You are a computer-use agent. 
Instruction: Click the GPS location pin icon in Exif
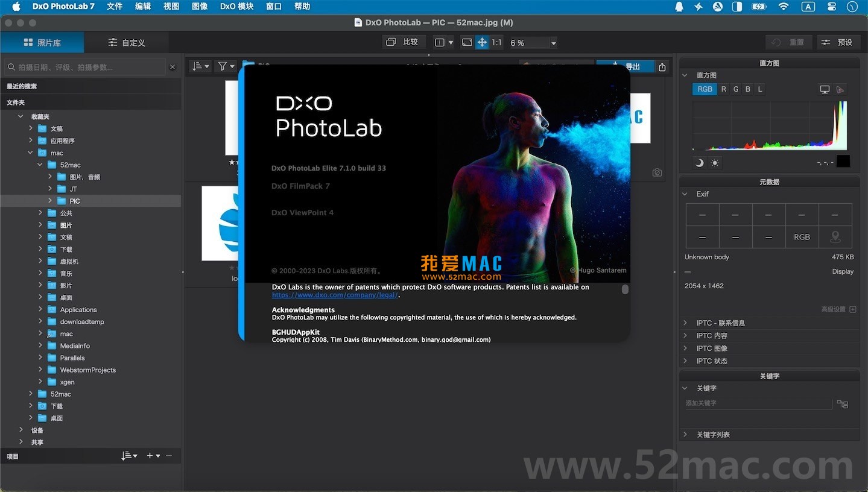(835, 237)
